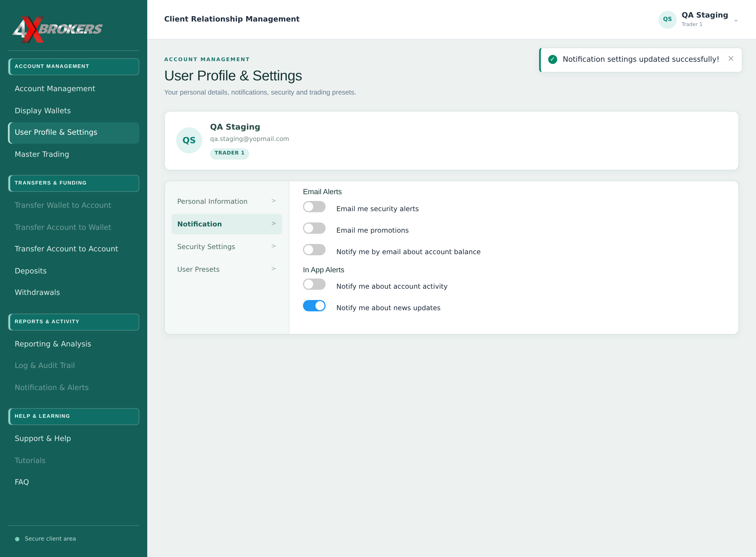756x557 pixels.
Task: Open the FAQ page
Action: point(74,482)
